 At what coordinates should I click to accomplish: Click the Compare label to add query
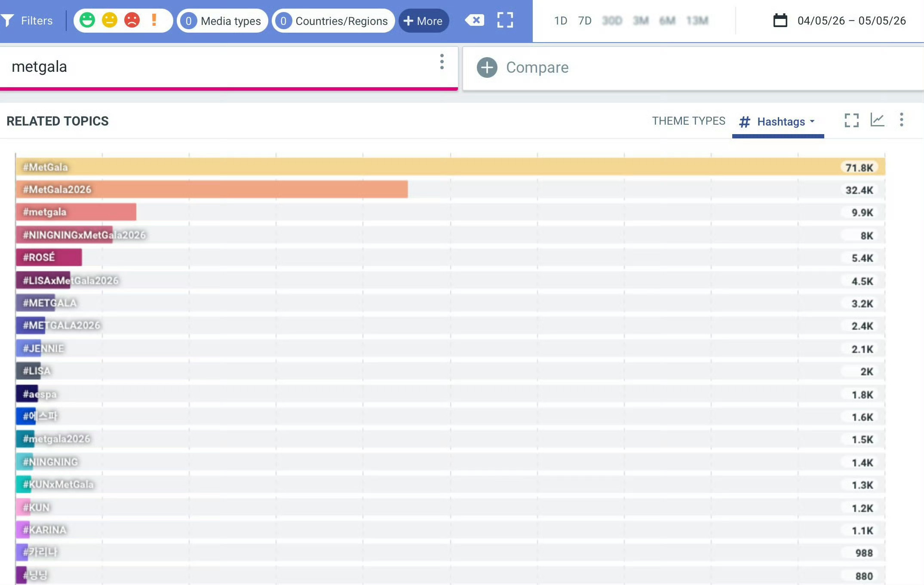[x=537, y=67]
